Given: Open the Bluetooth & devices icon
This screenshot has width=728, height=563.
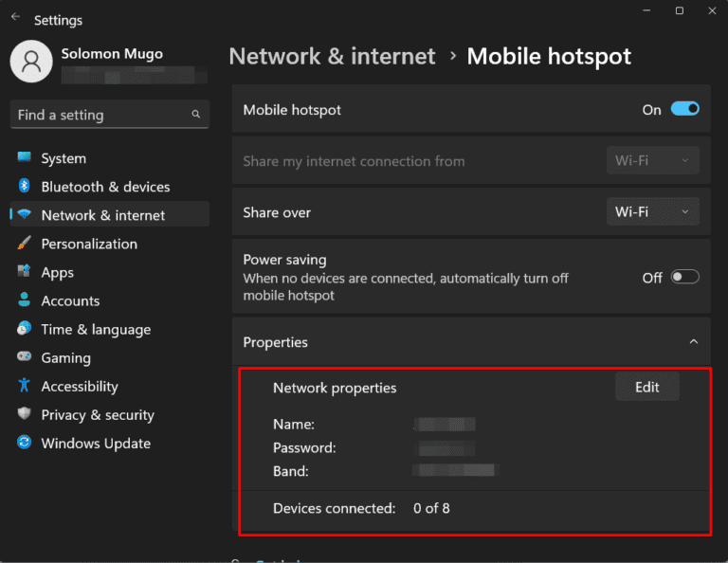Looking at the screenshot, I should pyautogui.click(x=25, y=187).
